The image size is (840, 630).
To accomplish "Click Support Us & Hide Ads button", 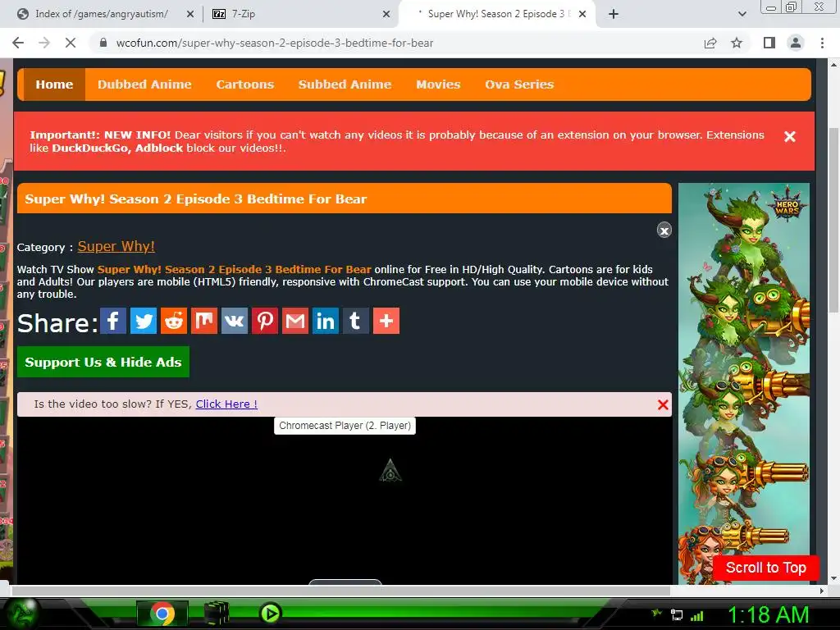I will tap(103, 362).
